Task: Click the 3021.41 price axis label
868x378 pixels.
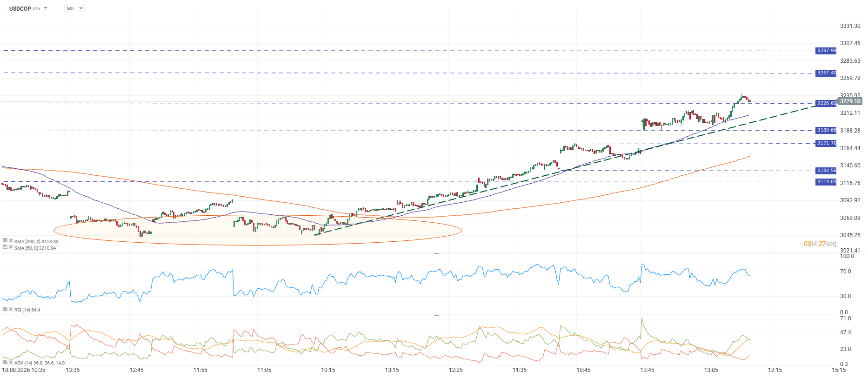Action: 850,251
